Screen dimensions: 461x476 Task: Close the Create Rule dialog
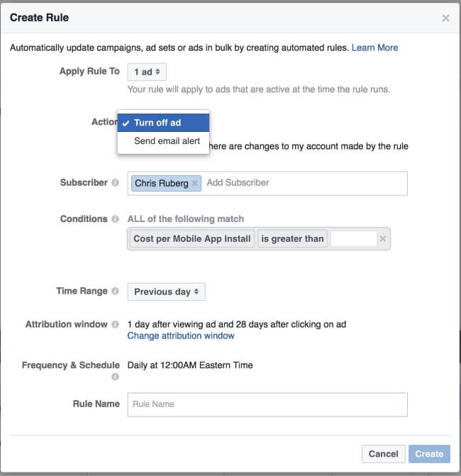[445, 18]
